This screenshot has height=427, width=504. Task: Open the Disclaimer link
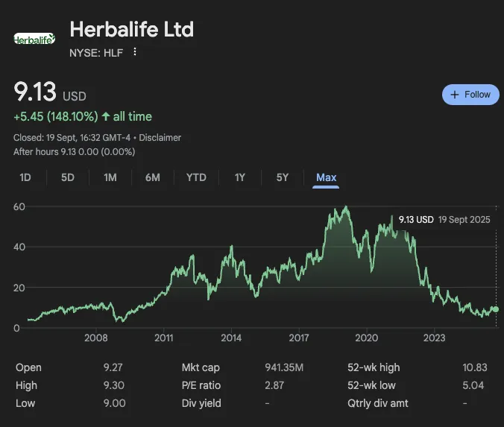point(160,138)
